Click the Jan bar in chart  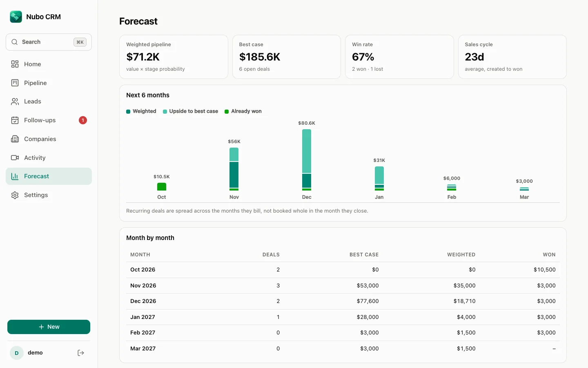point(379,178)
